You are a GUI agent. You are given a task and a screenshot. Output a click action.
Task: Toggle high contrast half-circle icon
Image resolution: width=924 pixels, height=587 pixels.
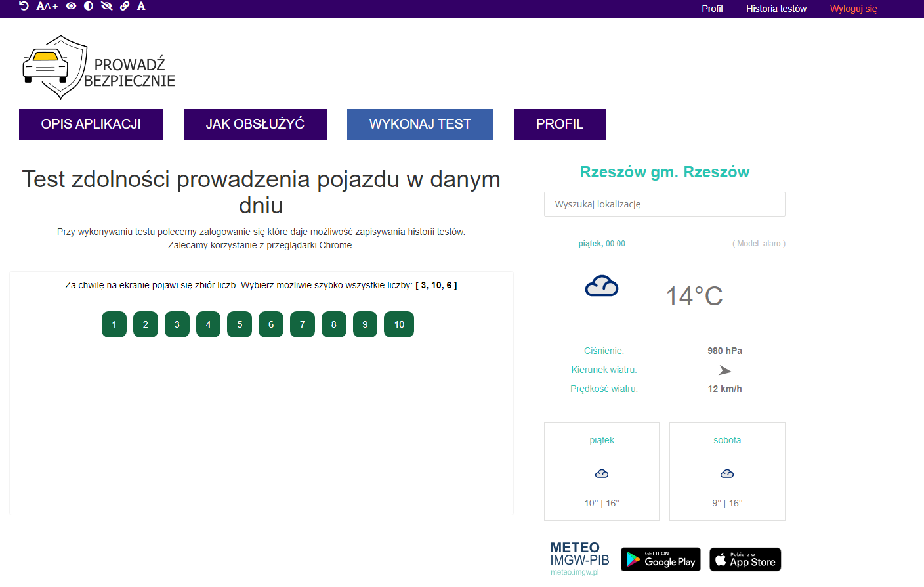pyautogui.click(x=89, y=6)
